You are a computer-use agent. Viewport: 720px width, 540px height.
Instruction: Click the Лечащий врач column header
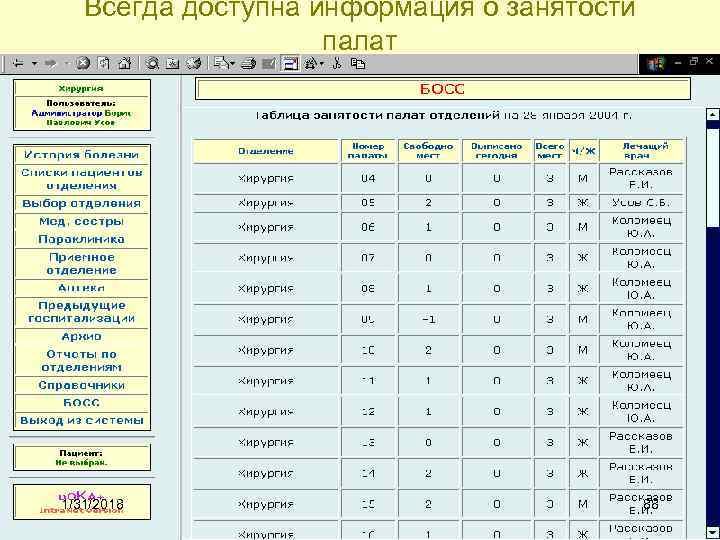pyautogui.click(x=641, y=151)
